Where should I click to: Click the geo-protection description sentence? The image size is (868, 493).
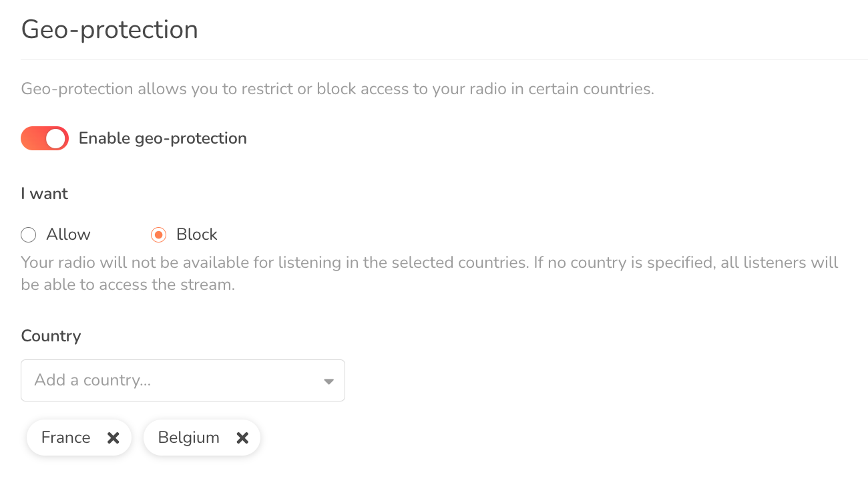(x=337, y=89)
